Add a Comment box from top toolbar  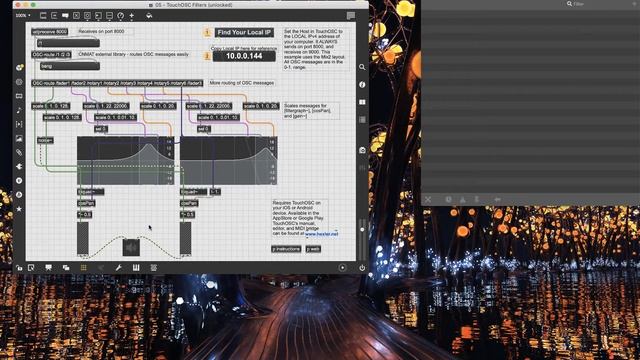[65, 16]
